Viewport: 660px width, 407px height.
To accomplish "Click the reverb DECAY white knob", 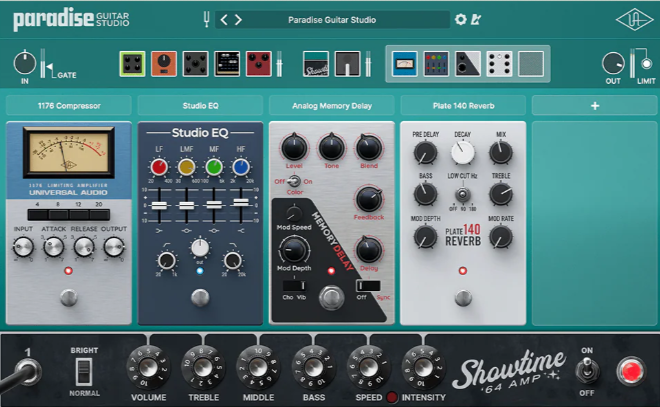I will coord(463,153).
